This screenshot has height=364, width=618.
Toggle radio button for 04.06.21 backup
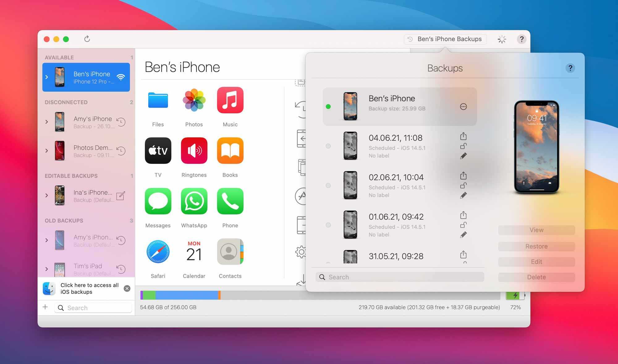pos(328,146)
